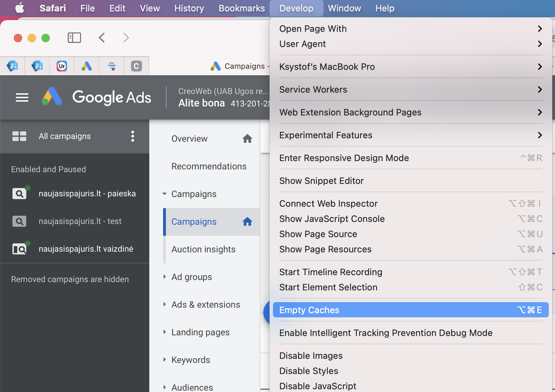Collapse the Campaigns section arrow
Image resolution: width=555 pixels, height=392 pixels.
(x=164, y=194)
